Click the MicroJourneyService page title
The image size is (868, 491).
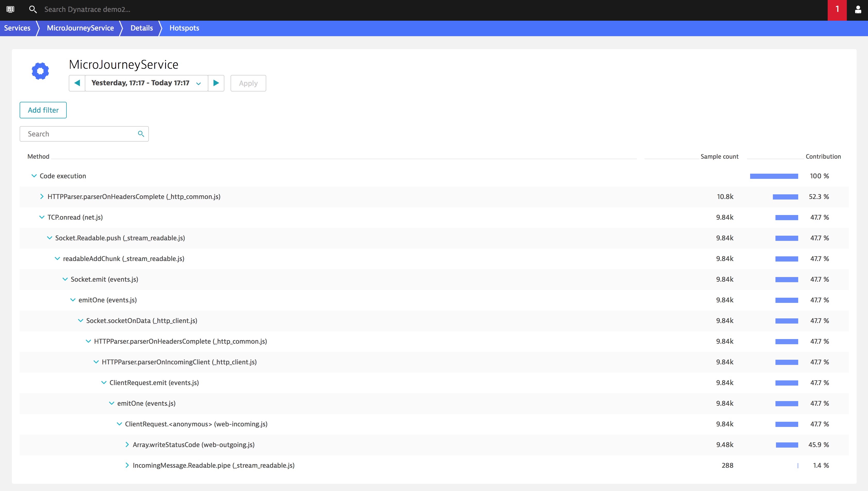tap(123, 64)
